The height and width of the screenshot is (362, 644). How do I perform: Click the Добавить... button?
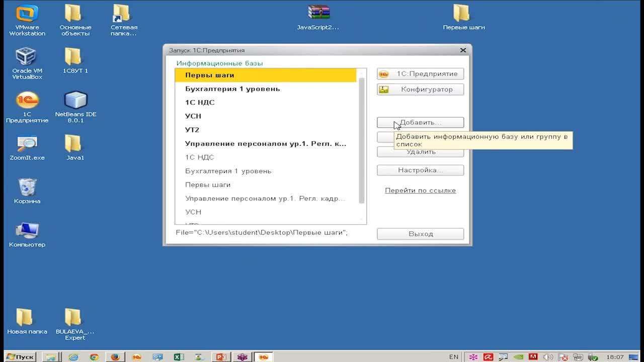click(420, 122)
